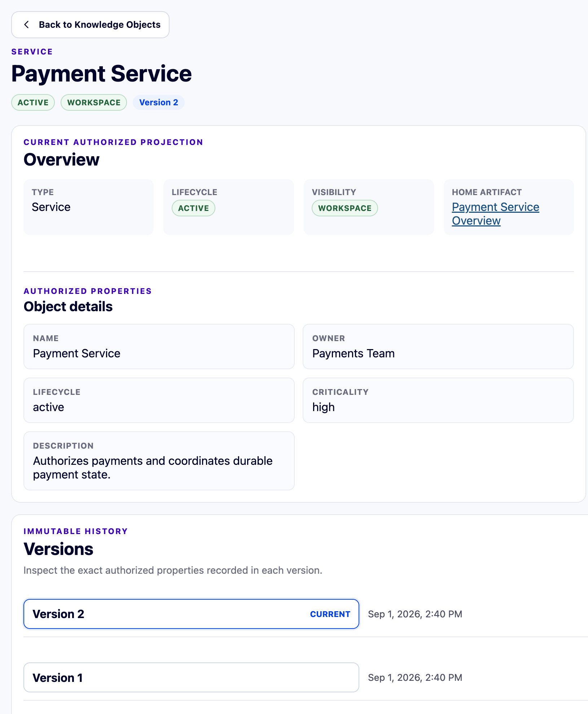Click the 'CURRENT AUTHORIZED PROJECTION' label
This screenshot has width=588, height=714.
(x=113, y=142)
